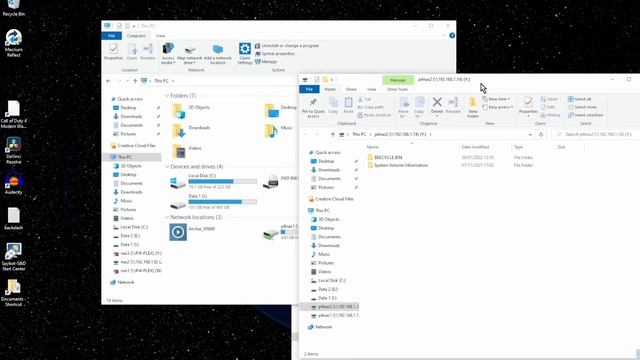Open the Archer_VR600 network location

point(193,232)
